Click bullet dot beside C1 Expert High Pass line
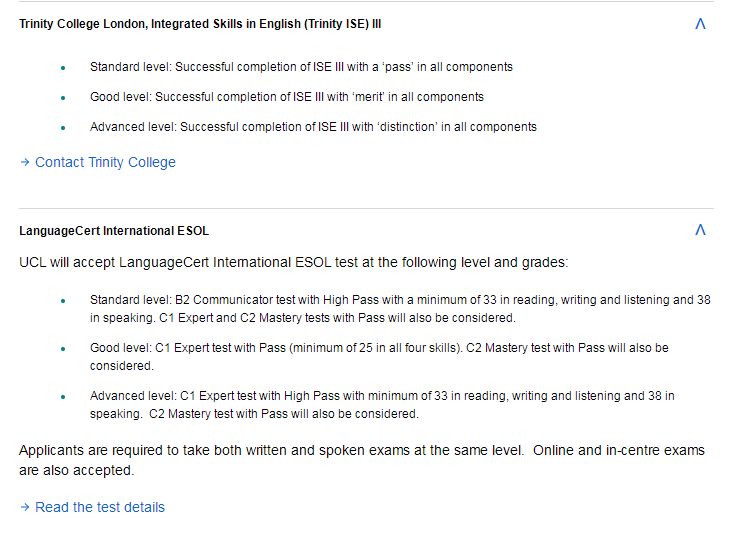The width and height of the screenshot is (741, 552). pyautogui.click(x=63, y=397)
